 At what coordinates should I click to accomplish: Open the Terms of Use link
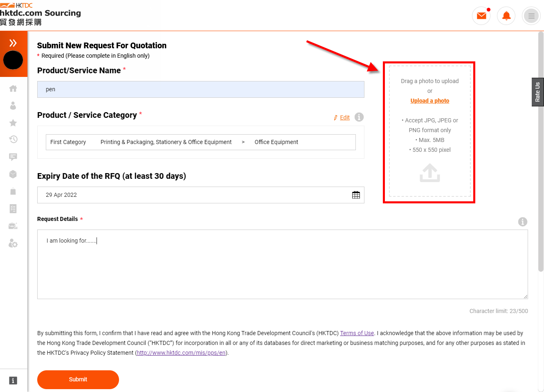(357, 333)
